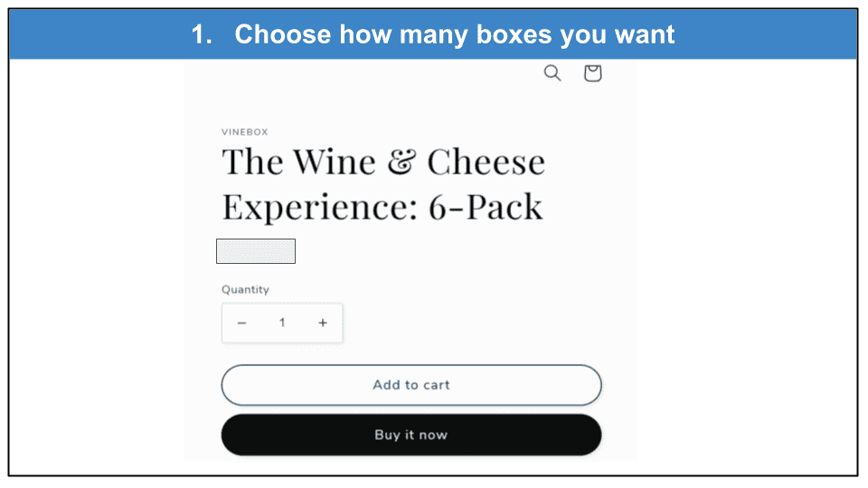The width and height of the screenshot is (868, 488).
Task: Decrease quantity with the minus button
Action: 242,324
